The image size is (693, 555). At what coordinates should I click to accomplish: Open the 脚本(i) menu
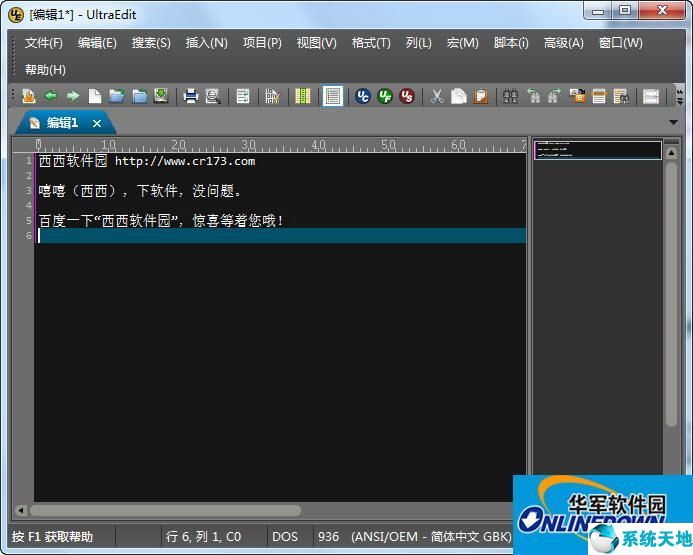click(511, 43)
